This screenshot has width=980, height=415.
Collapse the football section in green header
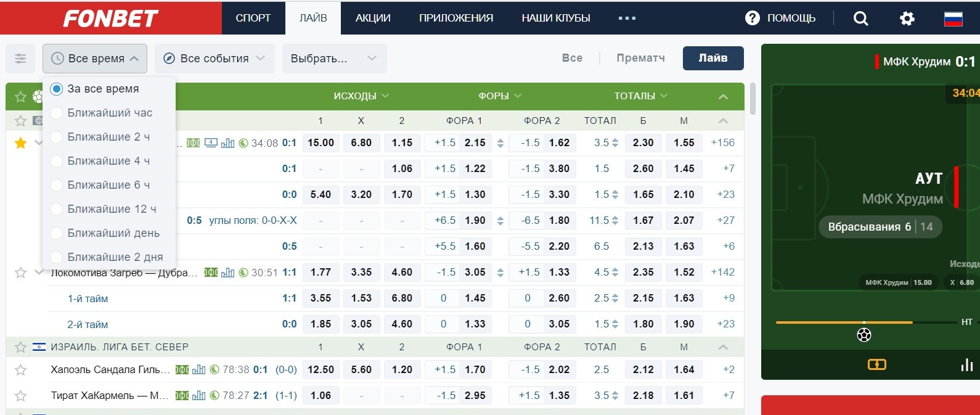(724, 97)
